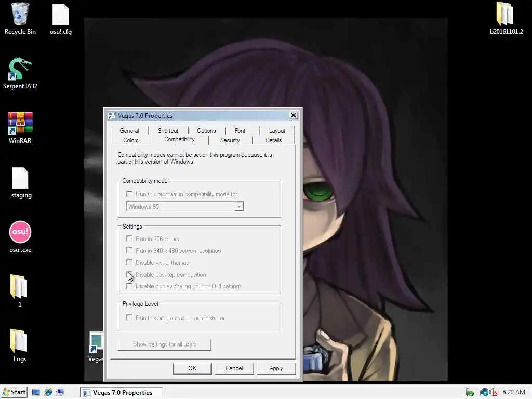Click the Vegas 7.0 Properties taskbar button

point(122,393)
